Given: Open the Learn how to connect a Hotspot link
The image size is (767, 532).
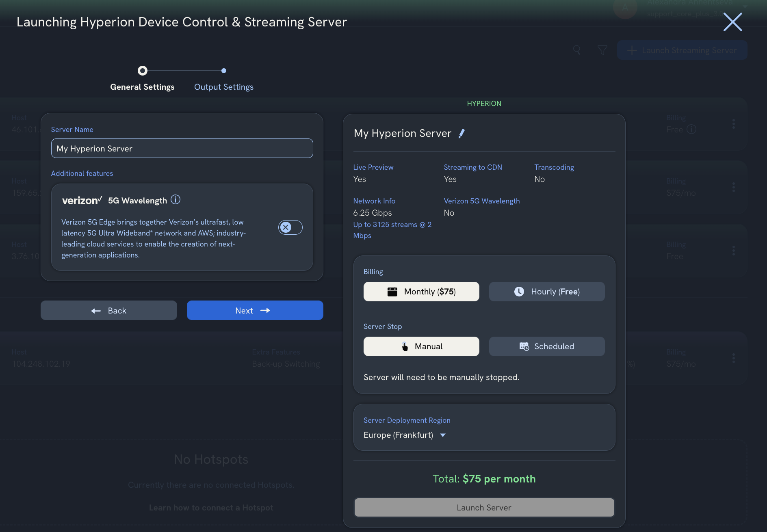Looking at the screenshot, I should pyautogui.click(x=211, y=507).
